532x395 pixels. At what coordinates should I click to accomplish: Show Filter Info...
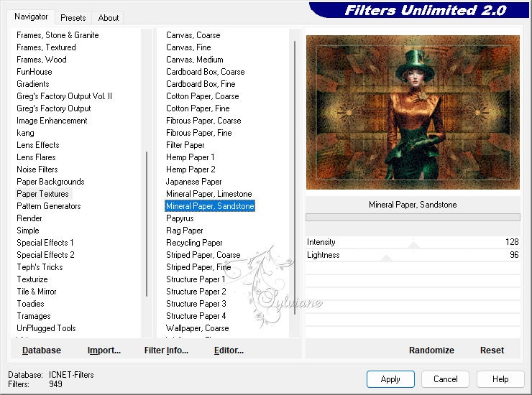coord(166,350)
